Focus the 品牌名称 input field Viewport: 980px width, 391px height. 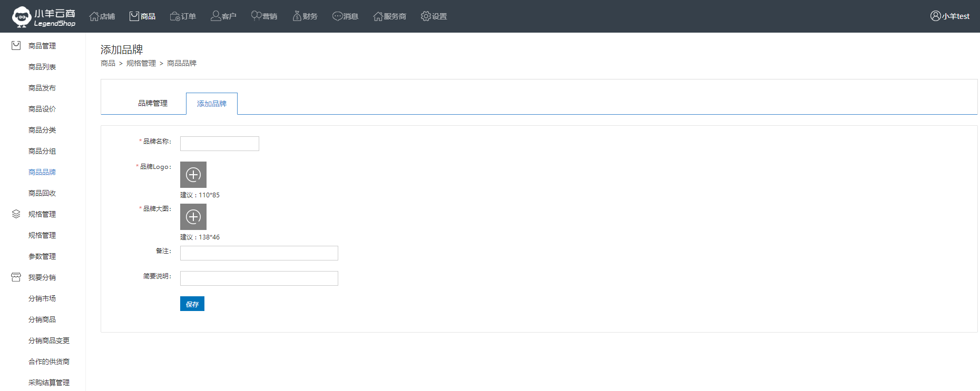click(x=220, y=144)
